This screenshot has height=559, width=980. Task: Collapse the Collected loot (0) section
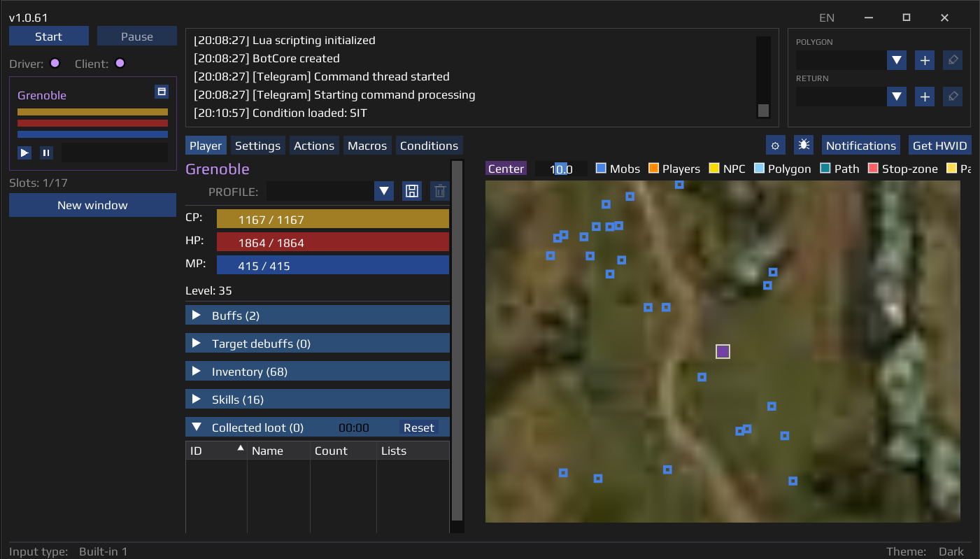pyautogui.click(x=197, y=427)
